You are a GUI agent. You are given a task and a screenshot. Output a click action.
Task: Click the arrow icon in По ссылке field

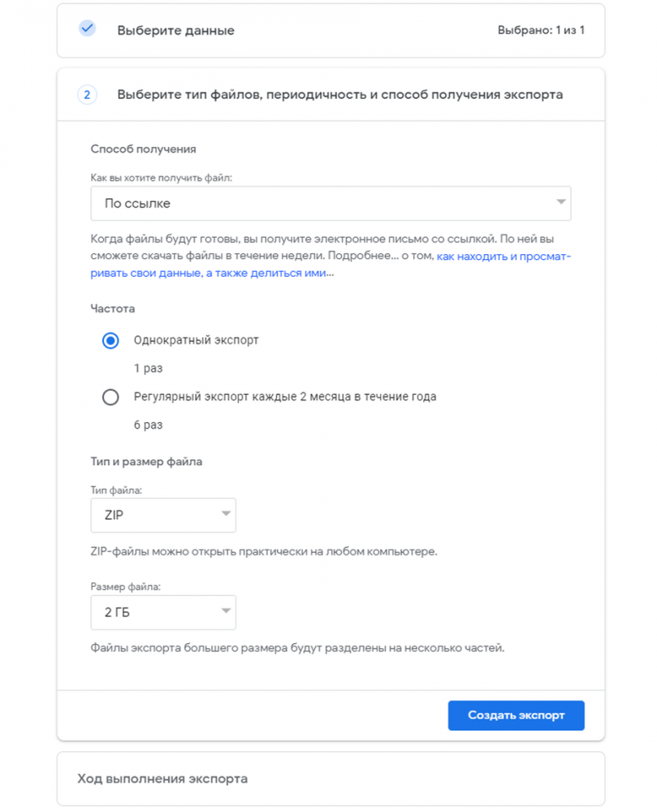click(560, 203)
